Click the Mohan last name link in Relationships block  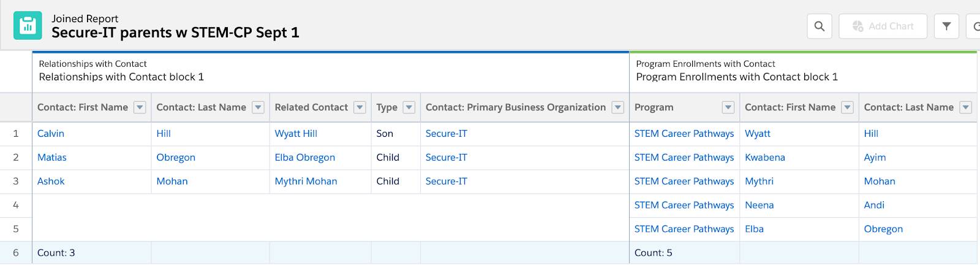[x=172, y=182]
